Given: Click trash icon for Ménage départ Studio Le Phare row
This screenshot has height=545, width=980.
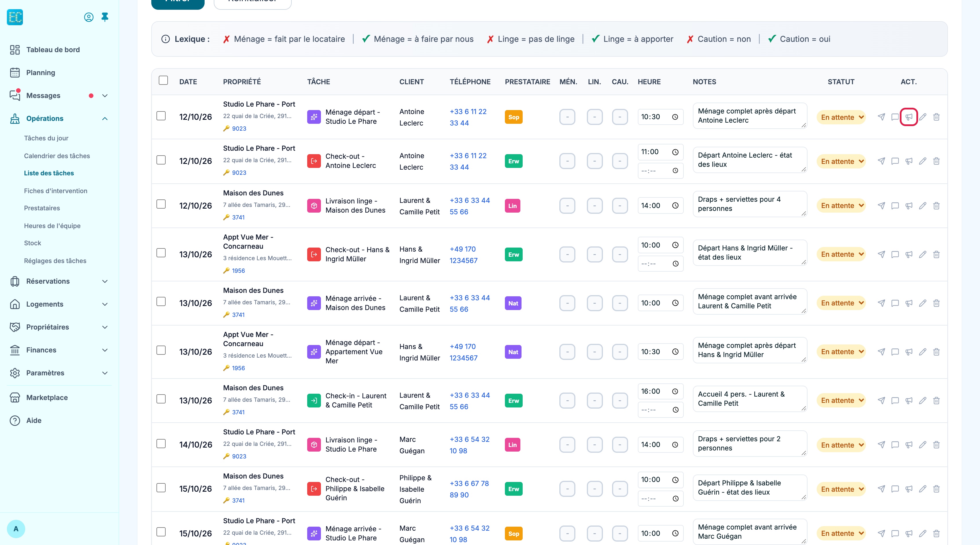Looking at the screenshot, I should tap(936, 117).
